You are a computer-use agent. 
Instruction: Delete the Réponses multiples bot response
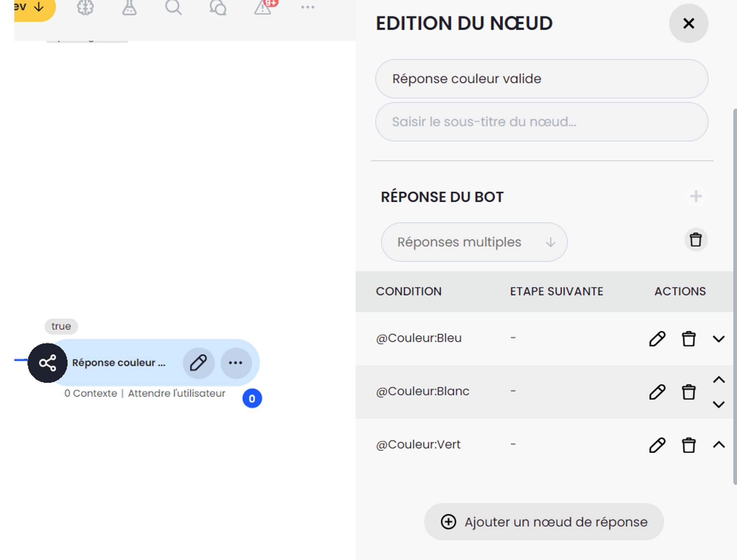[x=696, y=240]
